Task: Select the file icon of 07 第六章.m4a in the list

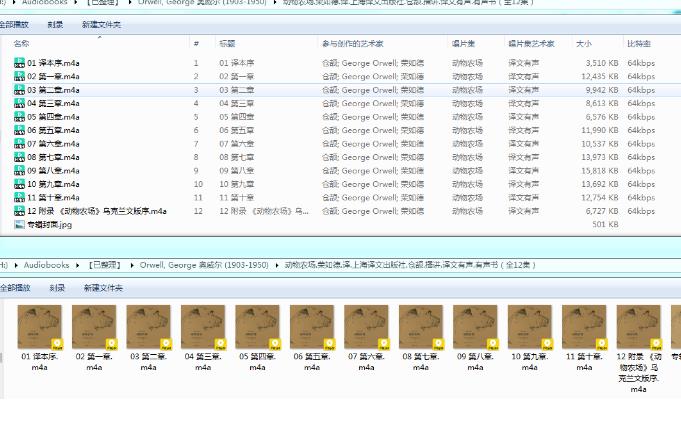Action: (19, 143)
